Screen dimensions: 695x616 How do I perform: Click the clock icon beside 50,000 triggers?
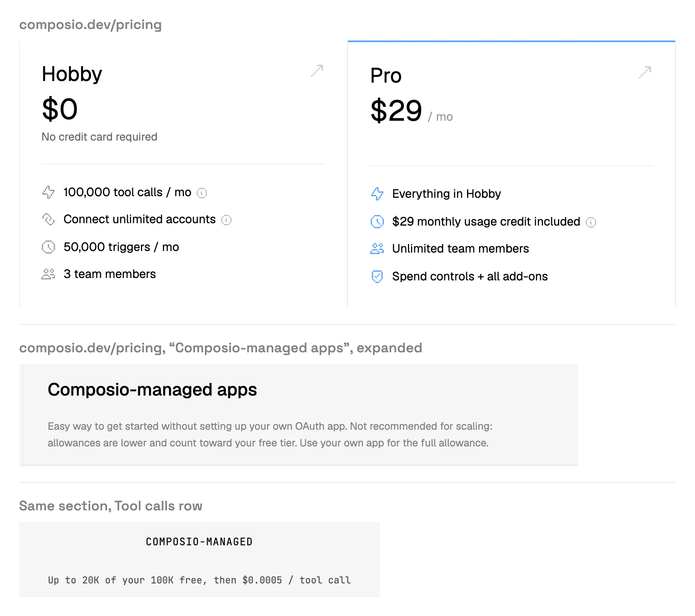pos(48,247)
